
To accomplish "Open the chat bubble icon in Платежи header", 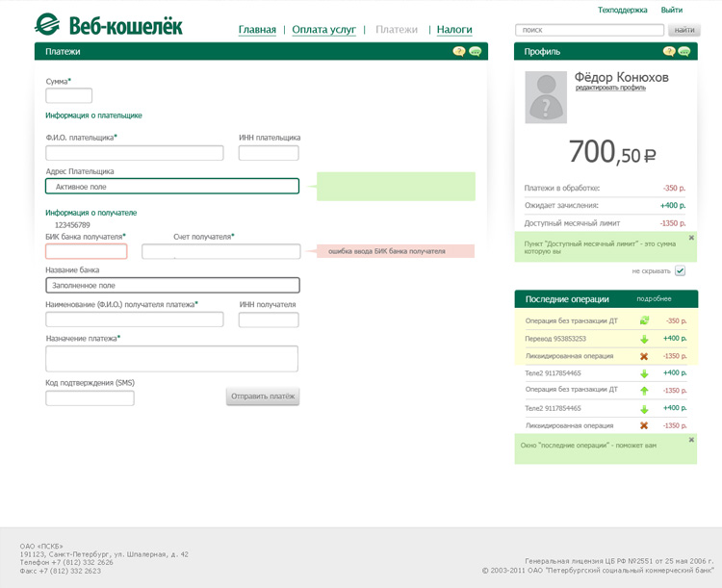I will coord(475,51).
